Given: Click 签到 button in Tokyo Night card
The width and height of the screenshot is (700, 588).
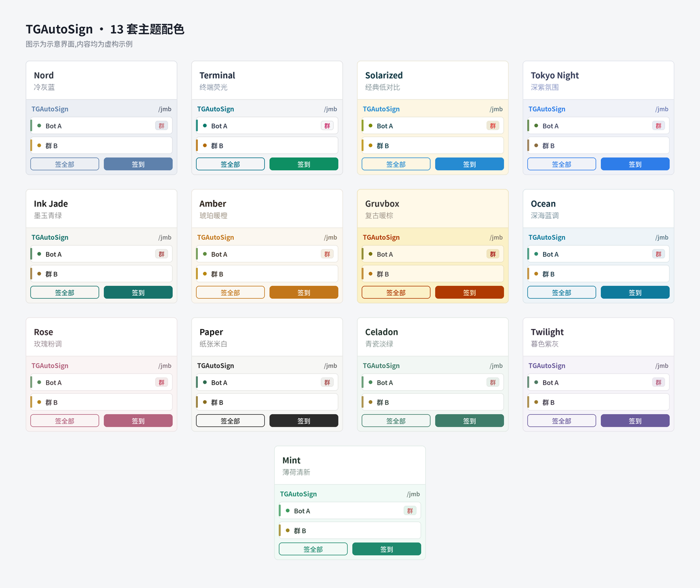Looking at the screenshot, I should click(635, 164).
